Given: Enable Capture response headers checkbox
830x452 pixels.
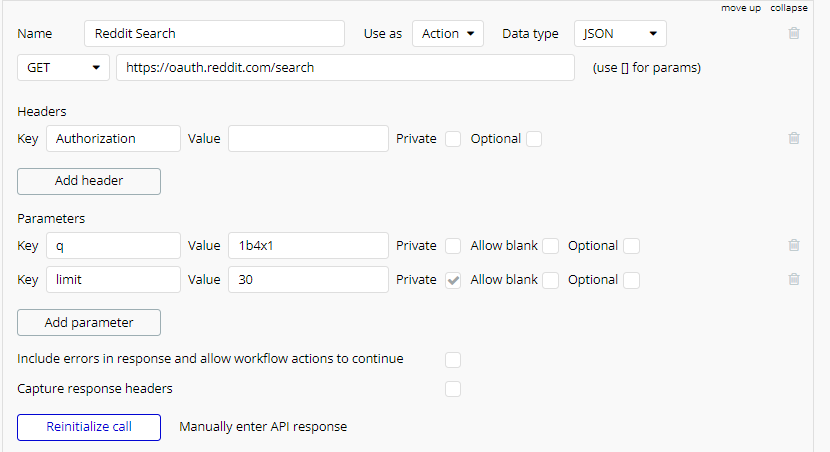Looking at the screenshot, I should coord(453,389).
